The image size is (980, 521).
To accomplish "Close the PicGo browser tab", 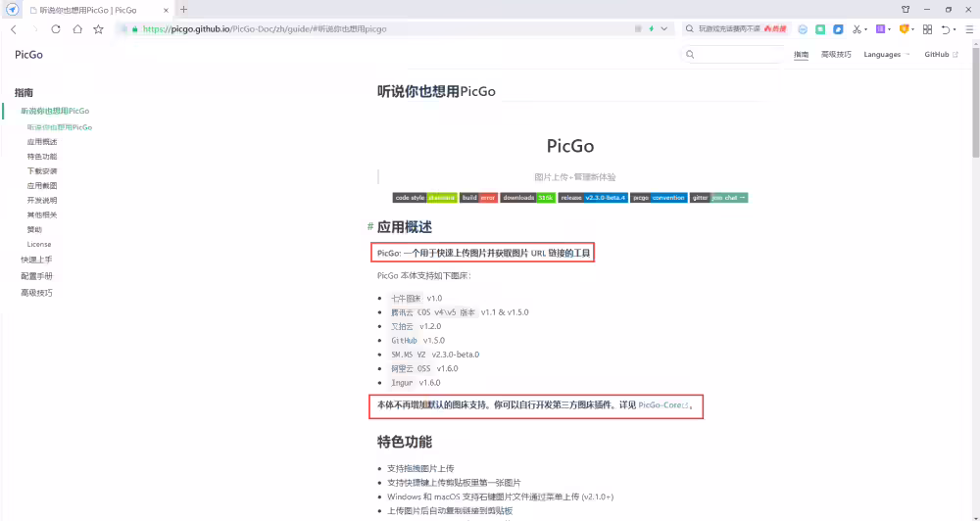I will 166,10.
